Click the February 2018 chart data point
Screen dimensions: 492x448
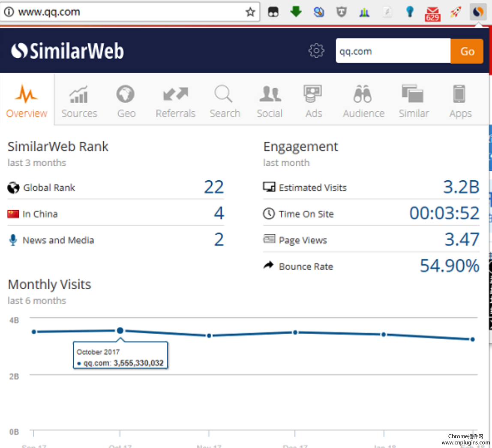click(x=473, y=339)
